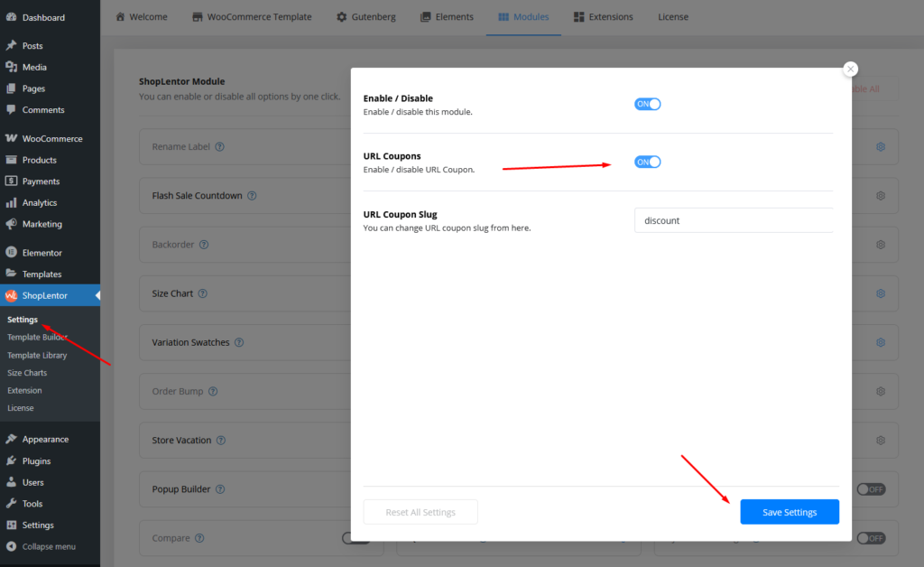Enable the Popup Builder row's OFF toggle
The width and height of the screenshot is (924, 567).
870,489
